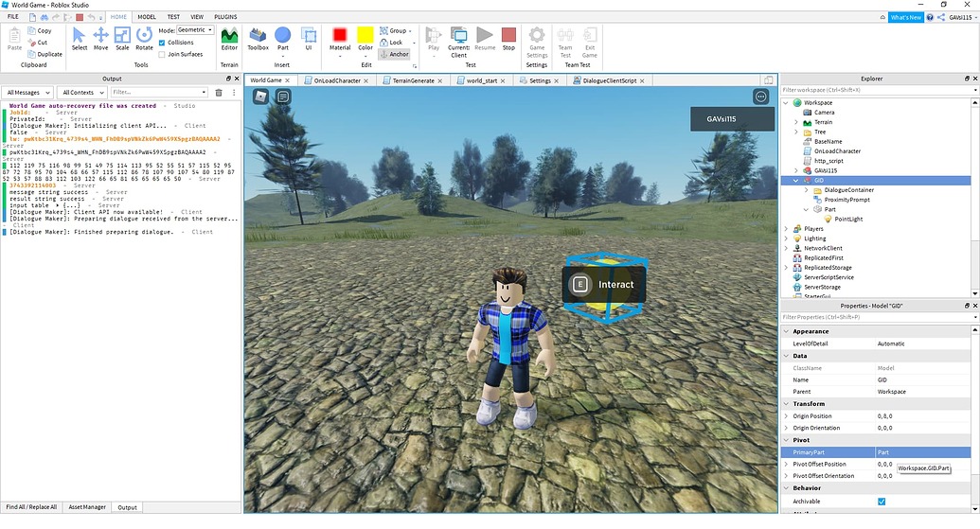The image size is (980, 529).
Task: Select the GAVsi115 player label
Action: point(733,119)
